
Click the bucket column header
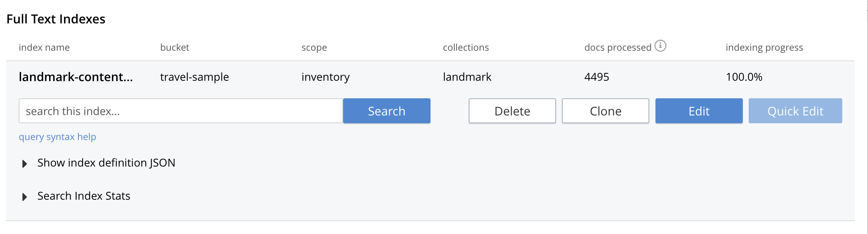(x=174, y=48)
